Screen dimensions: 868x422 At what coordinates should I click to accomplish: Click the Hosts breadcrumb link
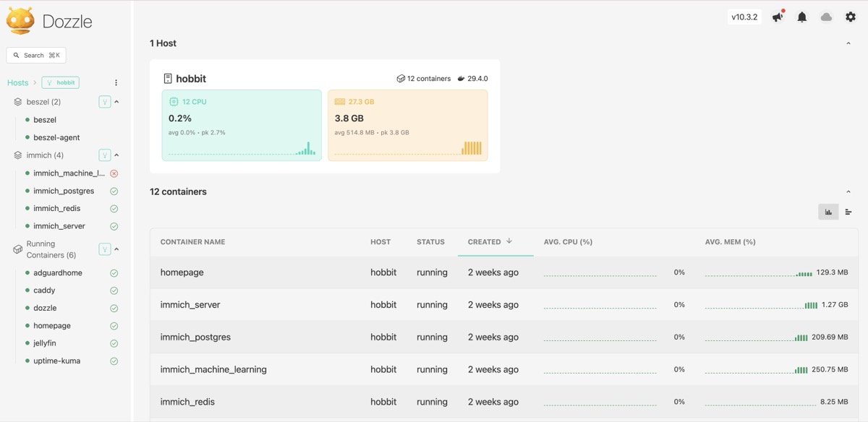[18, 82]
